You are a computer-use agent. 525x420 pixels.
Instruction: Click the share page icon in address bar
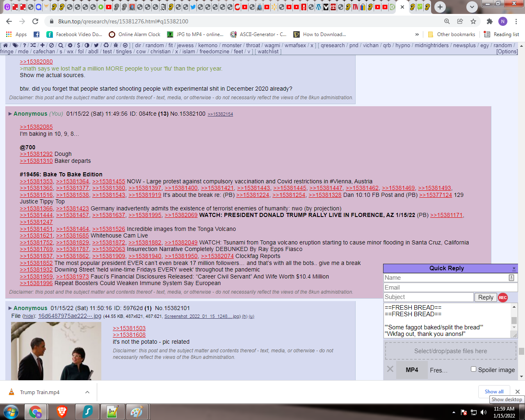[460, 21]
